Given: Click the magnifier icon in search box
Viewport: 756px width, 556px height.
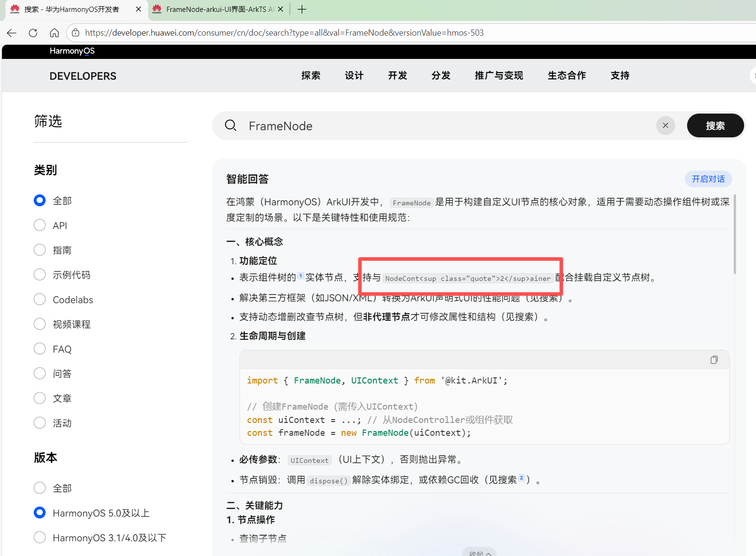Looking at the screenshot, I should [x=231, y=125].
